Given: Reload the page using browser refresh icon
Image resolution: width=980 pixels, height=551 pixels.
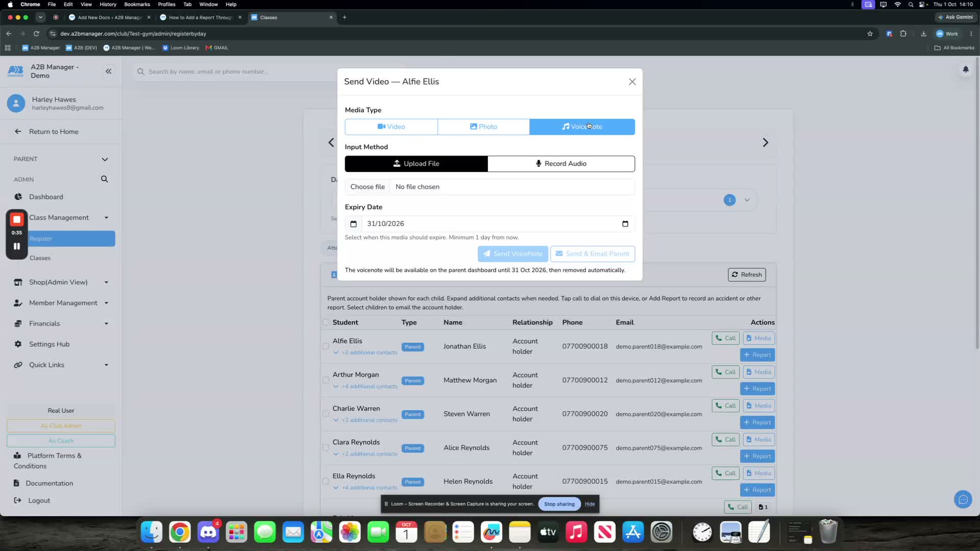Looking at the screenshot, I should pyautogui.click(x=36, y=34).
